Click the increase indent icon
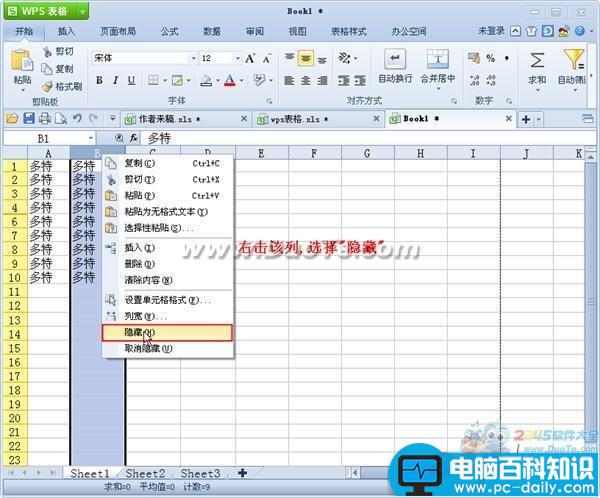 coord(360,81)
